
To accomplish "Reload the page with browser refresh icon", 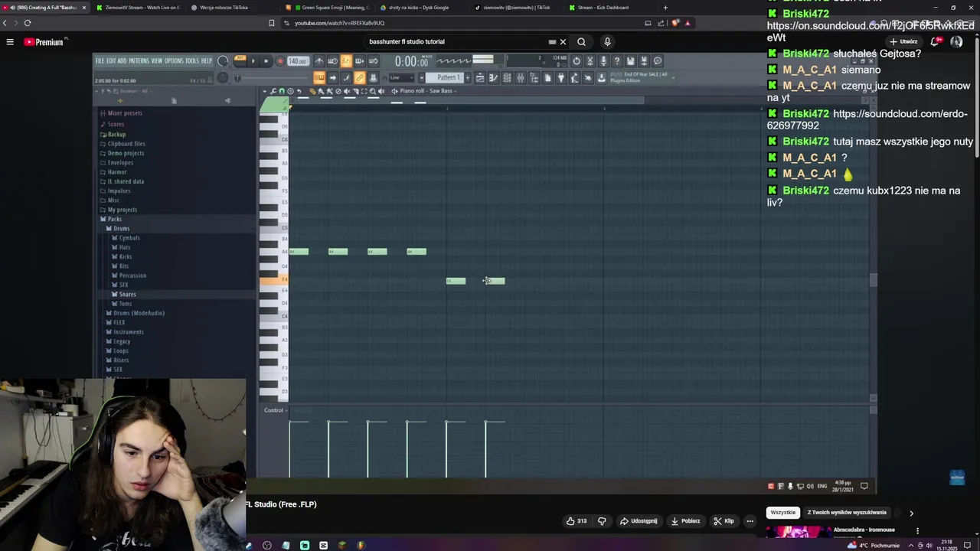I will (x=28, y=23).
